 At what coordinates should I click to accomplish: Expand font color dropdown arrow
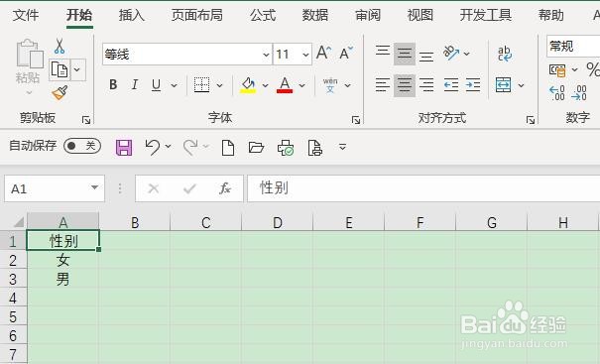pos(301,85)
